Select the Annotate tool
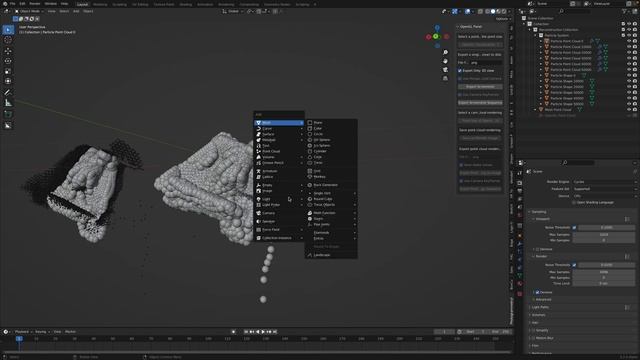 click(x=8, y=92)
